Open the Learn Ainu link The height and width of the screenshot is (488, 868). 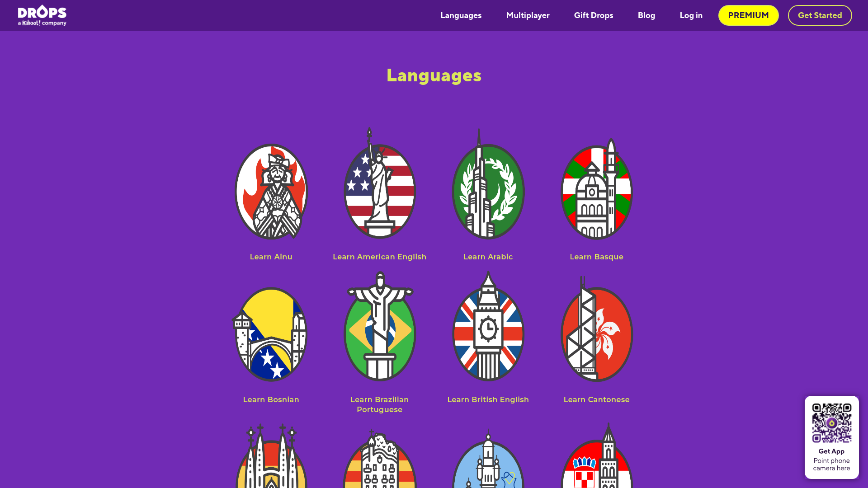click(x=271, y=257)
